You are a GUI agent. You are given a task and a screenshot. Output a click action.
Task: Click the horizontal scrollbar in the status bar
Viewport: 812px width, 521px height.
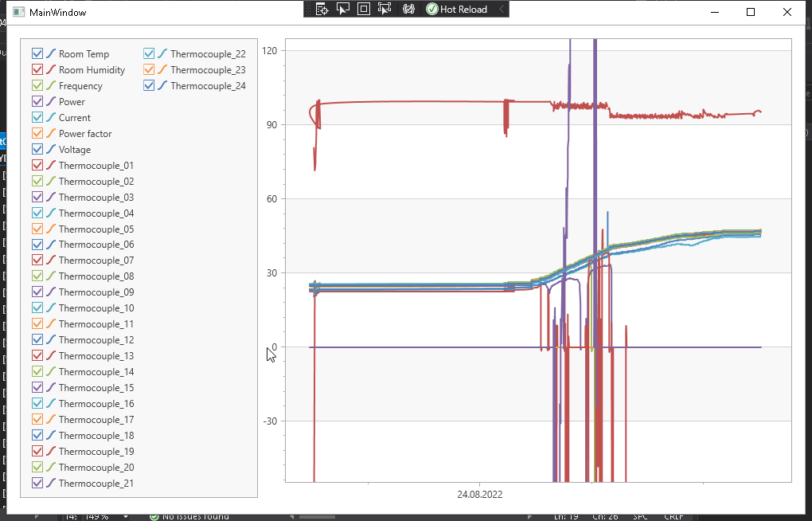point(318,515)
